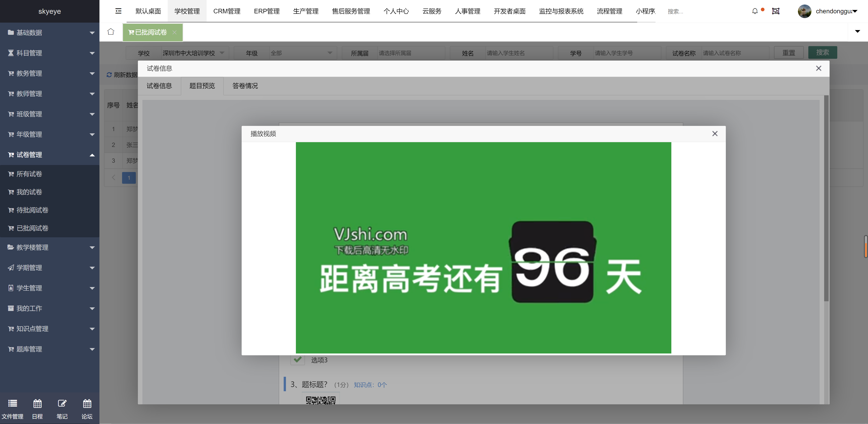The height and width of the screenshot is (424, 868).
Task: Open the 学校管理 top menu
Action: 187,11
